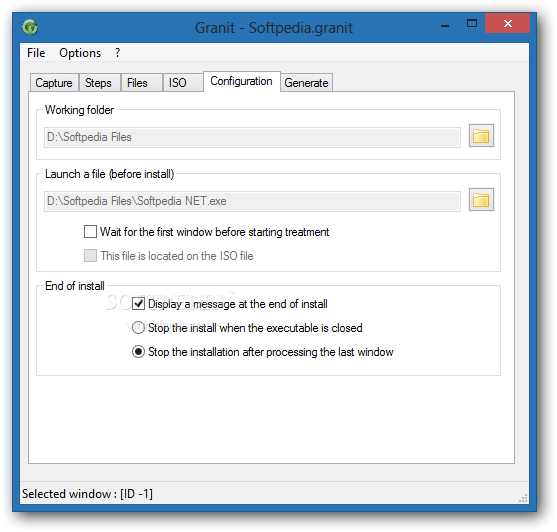
Task: Close the Granit window
Action: [x=508, y=23]
